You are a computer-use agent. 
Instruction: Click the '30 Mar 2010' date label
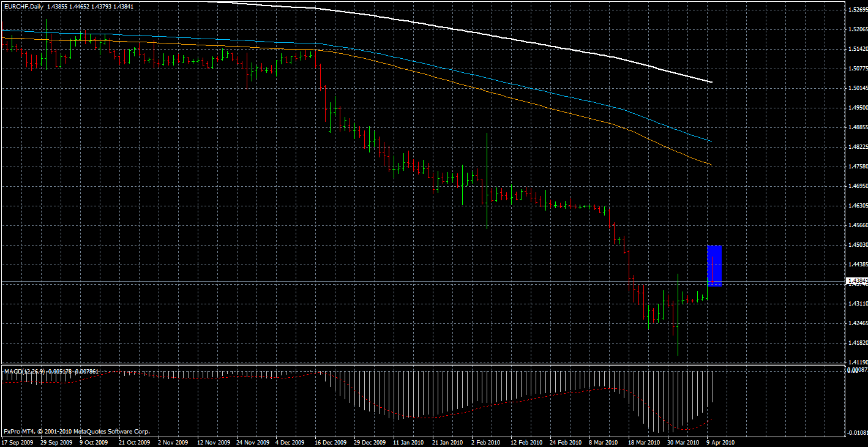tap(683, 442)
